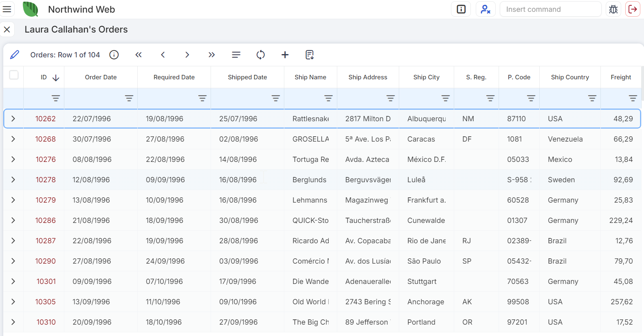Open order link 10290

pos(45,261)
